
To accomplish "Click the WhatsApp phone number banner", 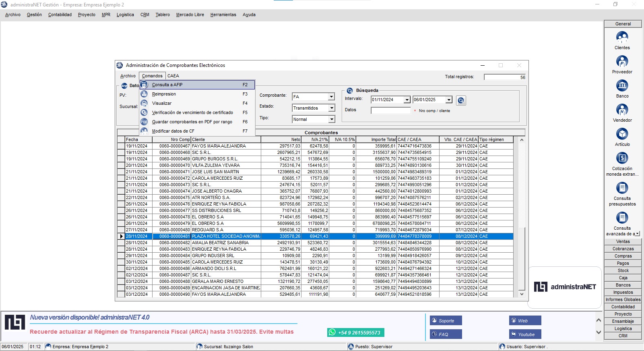I will click(356, 332).
